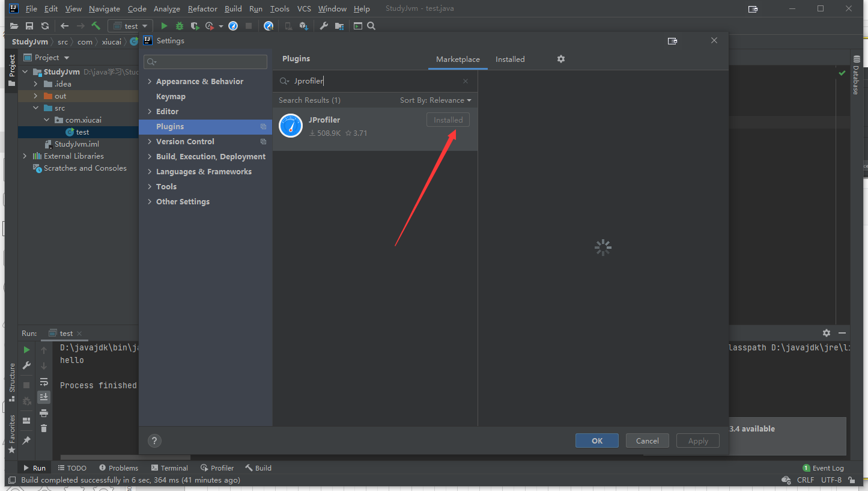This screenshot has width=868, height=491.
Task: Open the 'test' run configuration dropdown
Action: (130, 26)
